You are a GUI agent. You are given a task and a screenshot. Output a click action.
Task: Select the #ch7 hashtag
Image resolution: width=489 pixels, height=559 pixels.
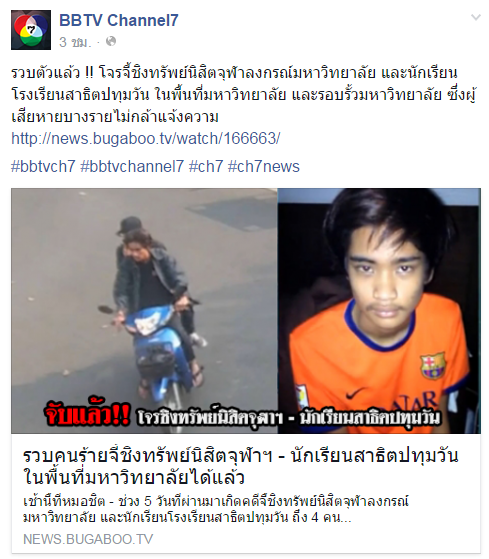206,166
